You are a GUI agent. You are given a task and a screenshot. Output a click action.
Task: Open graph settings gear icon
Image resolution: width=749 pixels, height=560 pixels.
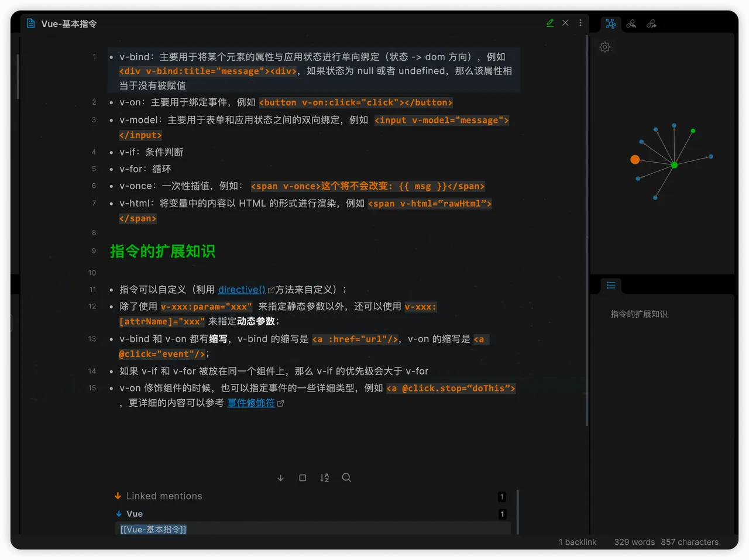(605, 47)
